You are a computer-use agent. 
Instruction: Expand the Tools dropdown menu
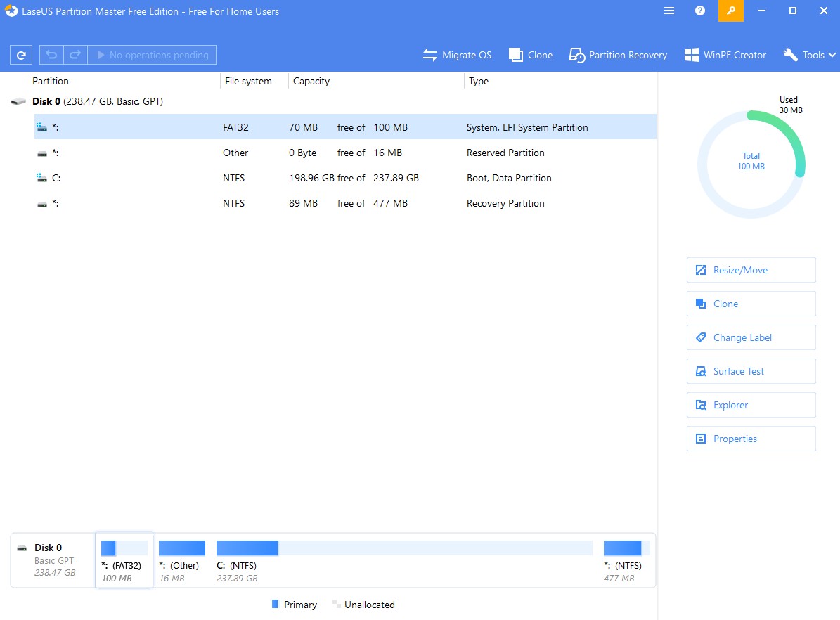[x=810, y=55]
